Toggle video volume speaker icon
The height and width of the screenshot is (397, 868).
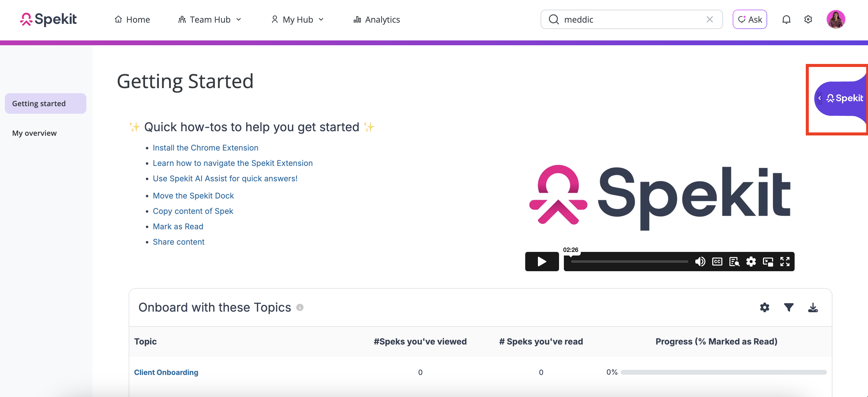point(700,262)
